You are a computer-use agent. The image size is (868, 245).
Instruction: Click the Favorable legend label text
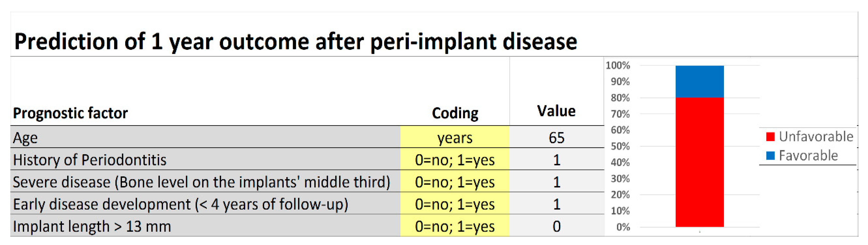coord(808,155)
